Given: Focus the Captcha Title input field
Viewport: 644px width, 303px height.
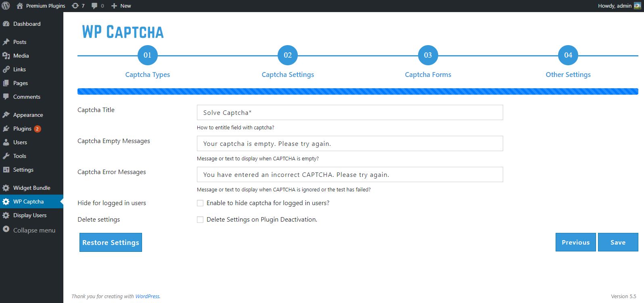Looking at the screenshot, I should click(x=350, y=112).
